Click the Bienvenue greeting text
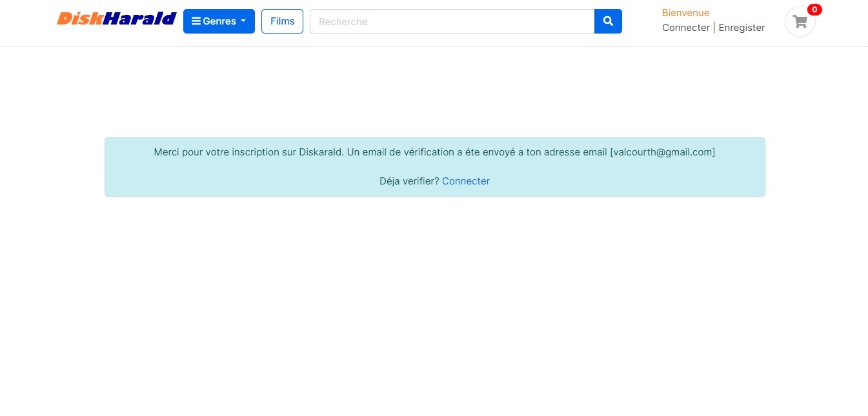 tap(685, 13)
